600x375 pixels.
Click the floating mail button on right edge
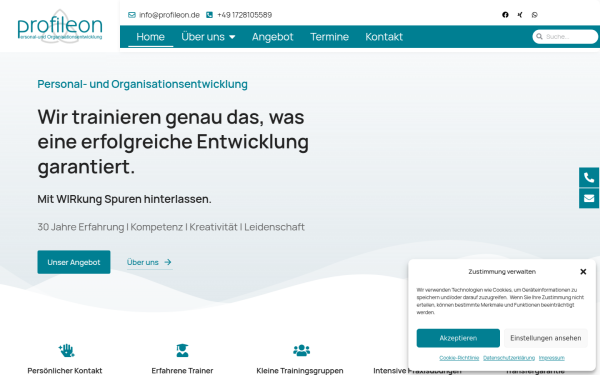pos(589,198)
